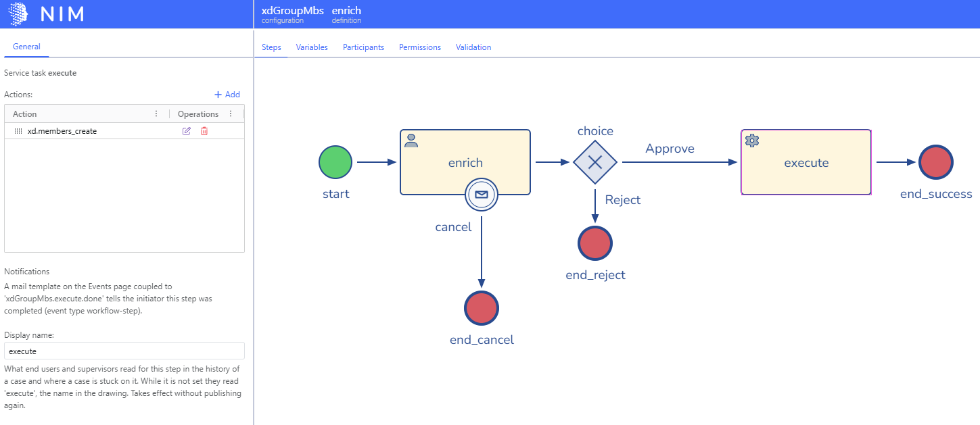Click the cancel label text
This screenshot has width=980, height=425.
453,227
